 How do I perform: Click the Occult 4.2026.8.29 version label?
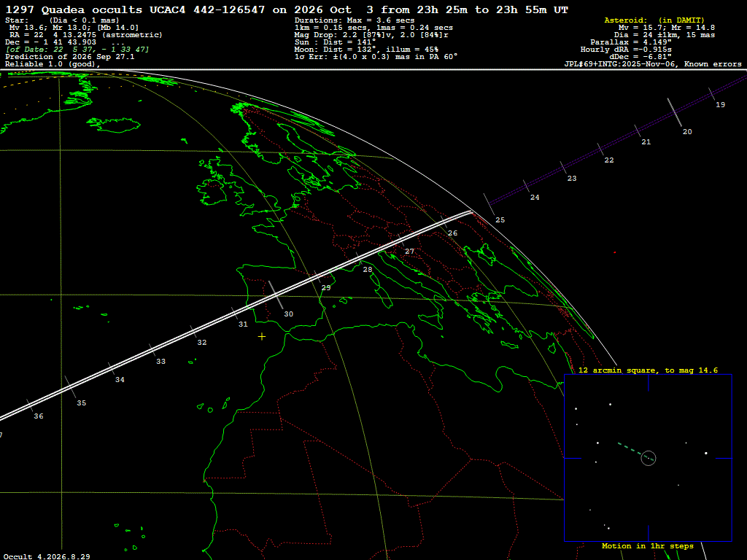click(47, 556)
